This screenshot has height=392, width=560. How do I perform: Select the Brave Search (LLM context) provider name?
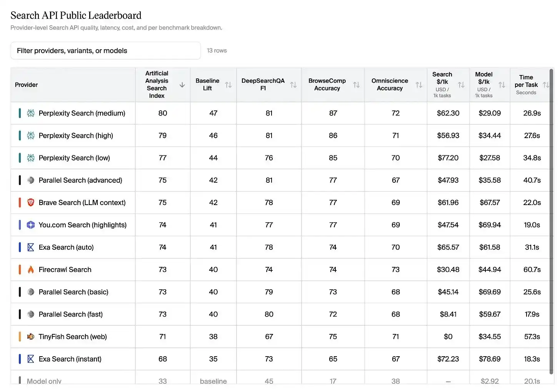[82, 202]
